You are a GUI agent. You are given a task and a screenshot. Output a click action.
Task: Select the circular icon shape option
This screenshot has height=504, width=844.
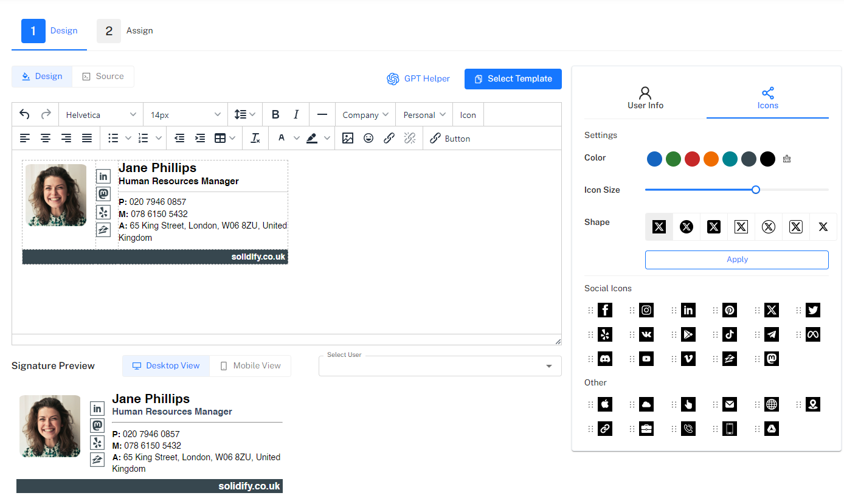[x=686, y=226]
